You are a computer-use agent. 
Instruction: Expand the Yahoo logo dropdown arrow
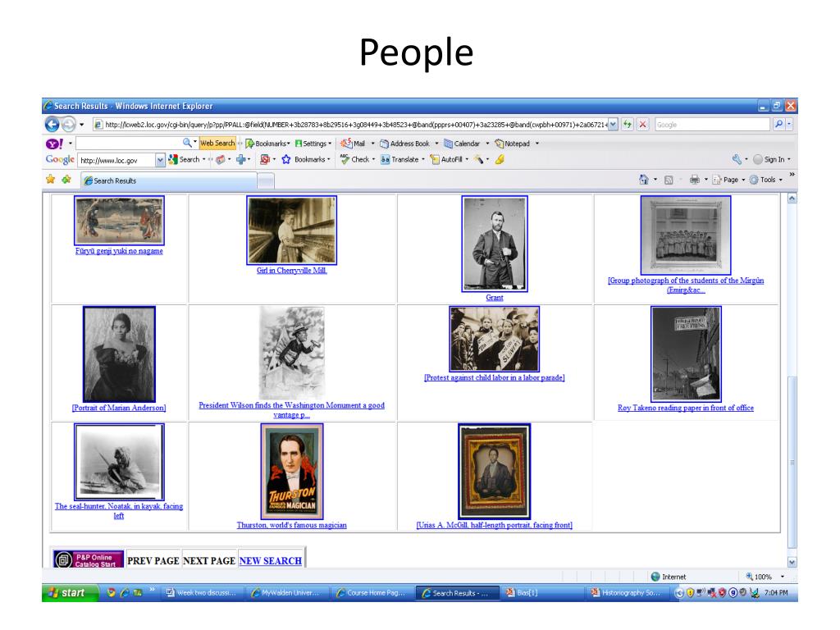pos(71,144)
